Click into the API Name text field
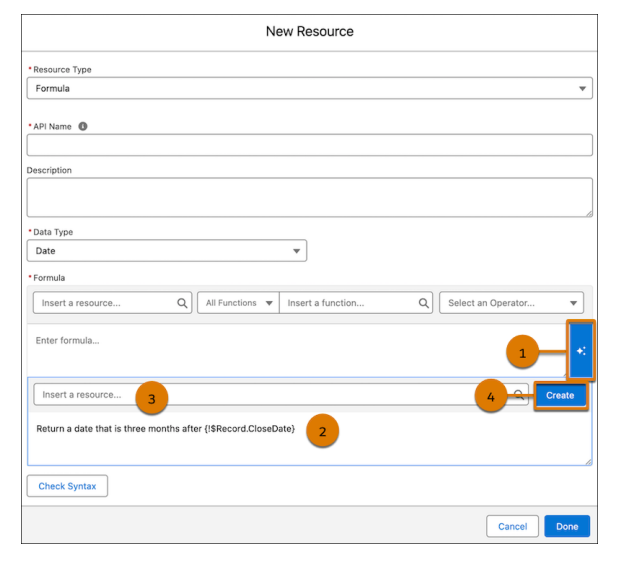Screen dimensions: 621x563 pos(309,145)
